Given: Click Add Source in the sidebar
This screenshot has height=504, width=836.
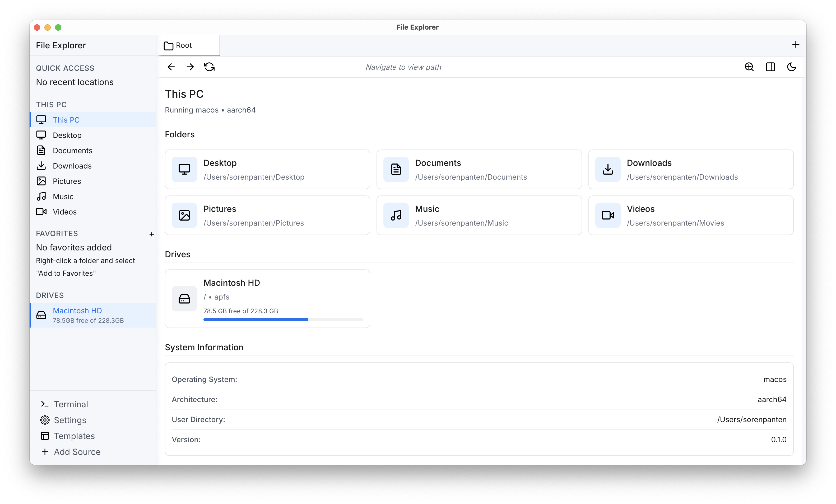Looking at the screenshot, I should coord(77,452).
